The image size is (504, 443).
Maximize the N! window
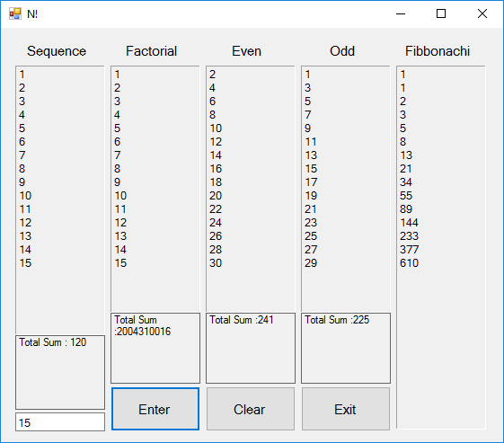441,13
